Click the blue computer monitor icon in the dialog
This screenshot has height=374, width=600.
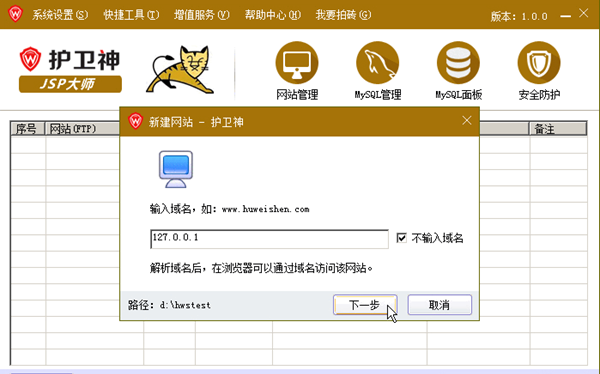click(x=176, y=169)
